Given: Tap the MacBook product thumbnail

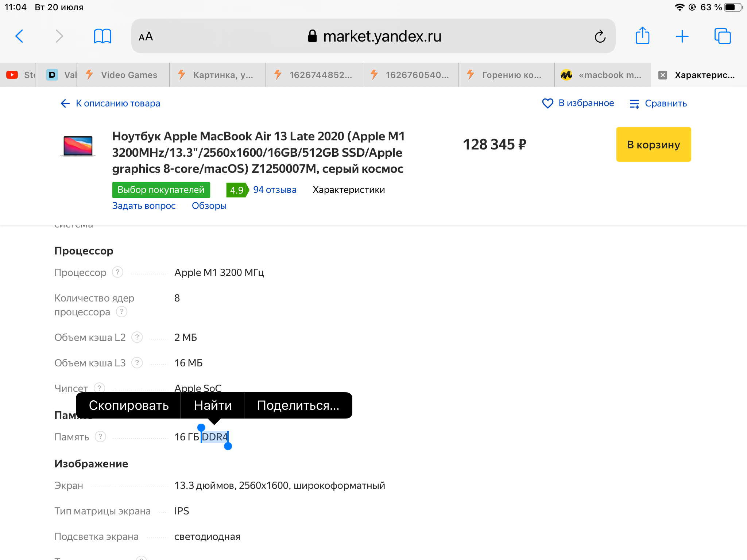Looking at the screenshot, I should pyautogui.click(x=78, y=146).
